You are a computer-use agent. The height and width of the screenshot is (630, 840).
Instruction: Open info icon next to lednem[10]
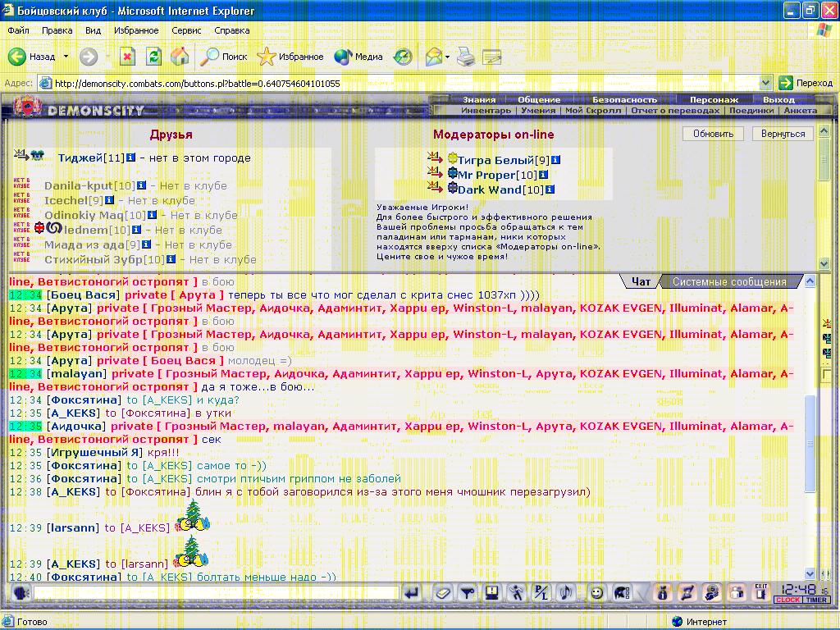(136, 230)
